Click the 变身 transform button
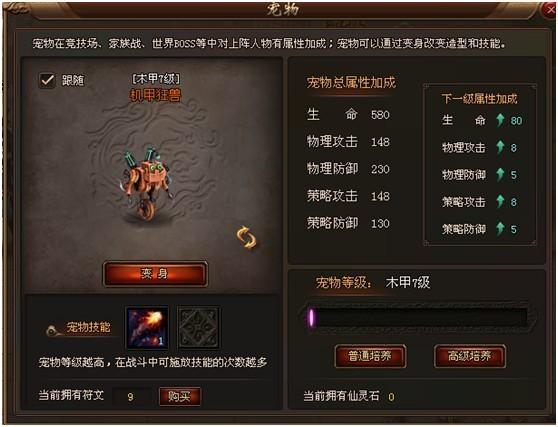Screen dimensions: 558x427 pos(155,274)
